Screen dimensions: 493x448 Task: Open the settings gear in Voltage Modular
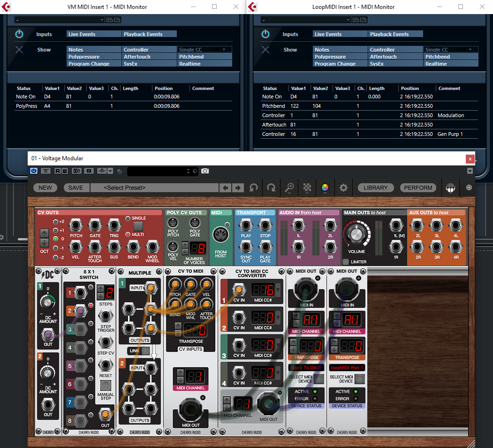point(343,188)
